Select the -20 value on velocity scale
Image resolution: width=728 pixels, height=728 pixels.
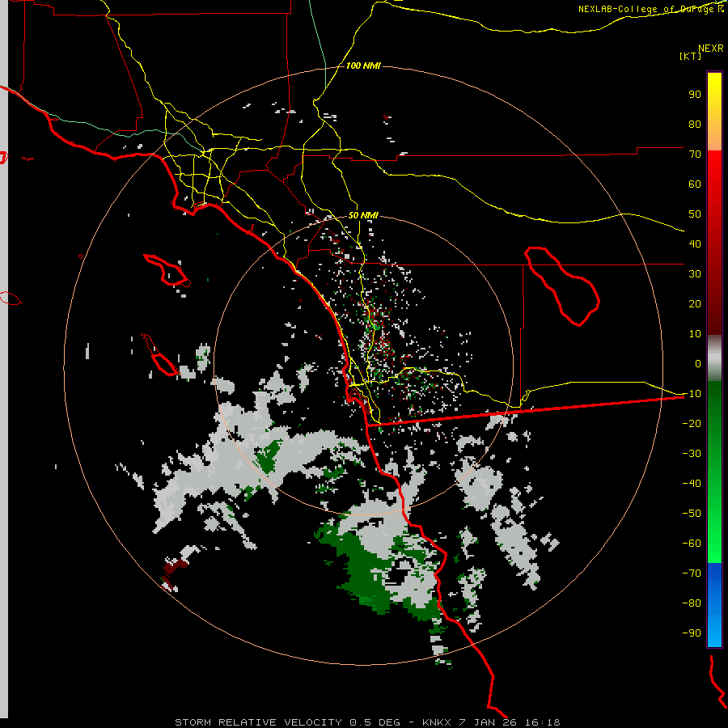pos(692,424)
